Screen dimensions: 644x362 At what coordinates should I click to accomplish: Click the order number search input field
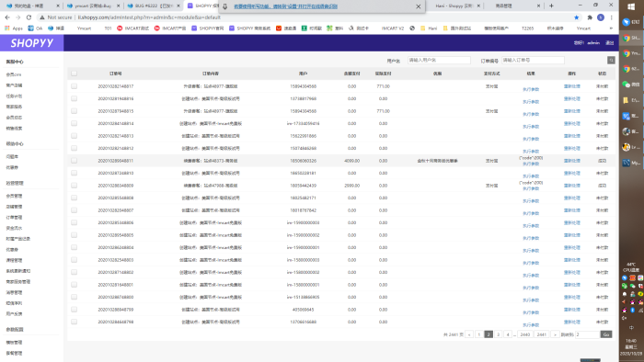[x=533, y=61]
